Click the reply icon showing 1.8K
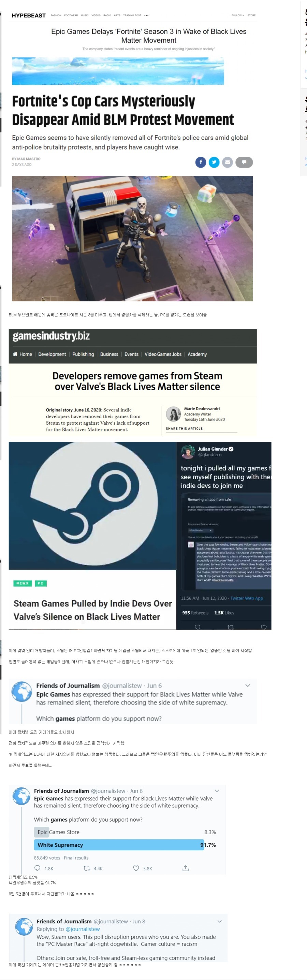Screen dimensions: 307x980 37,868
